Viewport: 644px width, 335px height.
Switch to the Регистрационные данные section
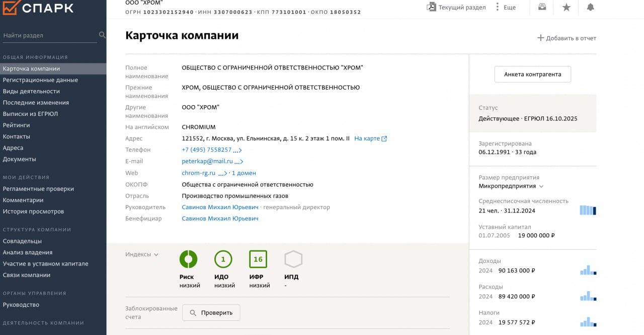(x=43, y=80)
